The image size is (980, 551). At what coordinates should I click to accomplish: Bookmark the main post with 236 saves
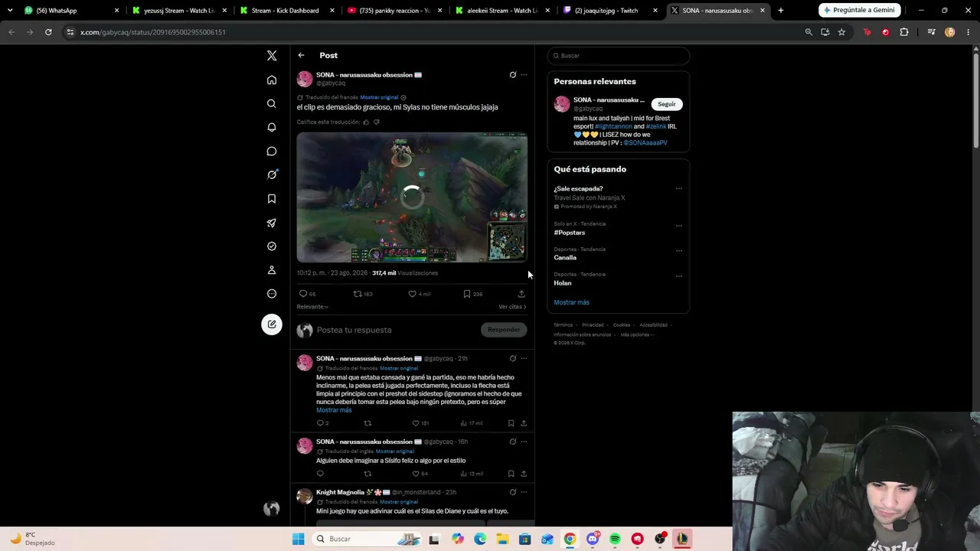coord(472,294)
